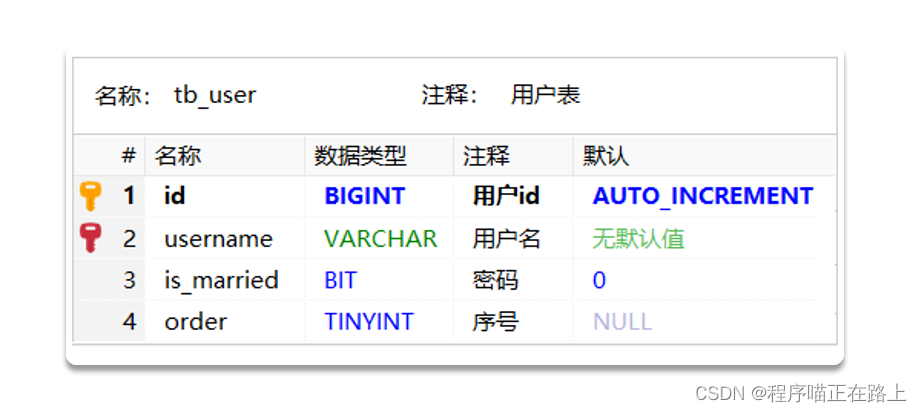922x412 pixels.
Task: Click the 名称 column header
Action: click(225, 156)
